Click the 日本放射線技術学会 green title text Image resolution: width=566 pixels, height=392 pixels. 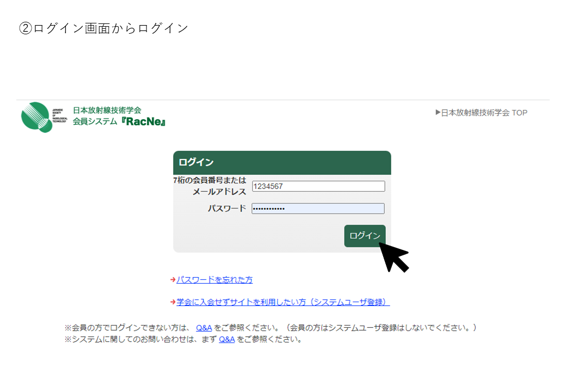coord(107,110)
